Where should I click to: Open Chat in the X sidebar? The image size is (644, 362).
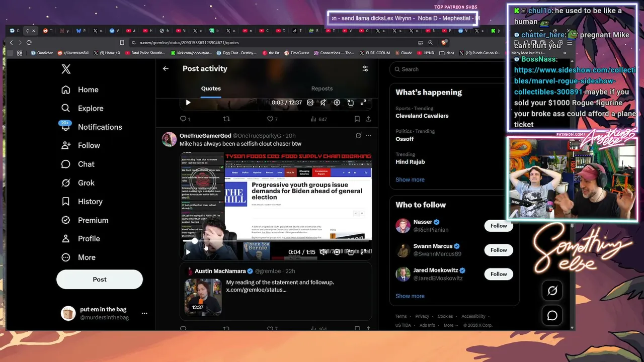coord(78,164)
